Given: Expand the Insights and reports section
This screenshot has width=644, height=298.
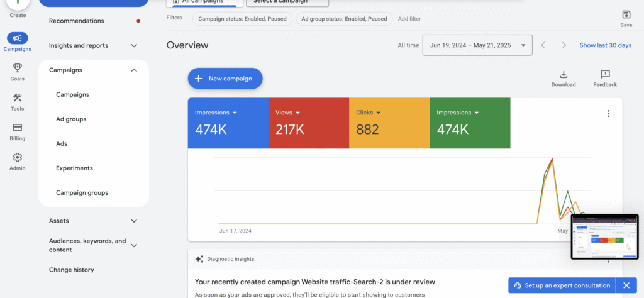Looking at the screenshot, I should pyautogui.click(x=134, y=45).
